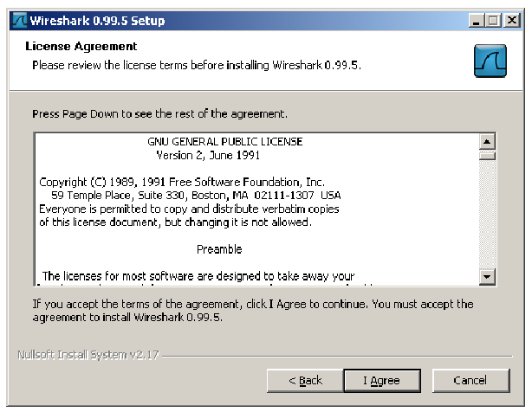The height and width of the screenshot is (412, 532).
Task: Click the 'License Agreement' header title
Action: click(x=81, y=47)
